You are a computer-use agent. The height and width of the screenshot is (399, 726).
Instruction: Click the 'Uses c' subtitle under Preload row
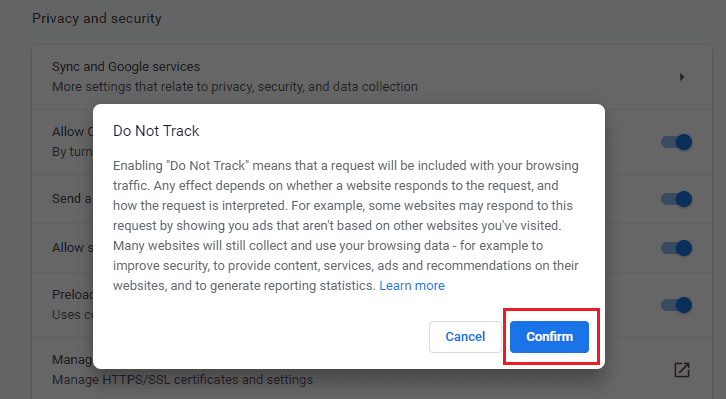tap(72, 315)
